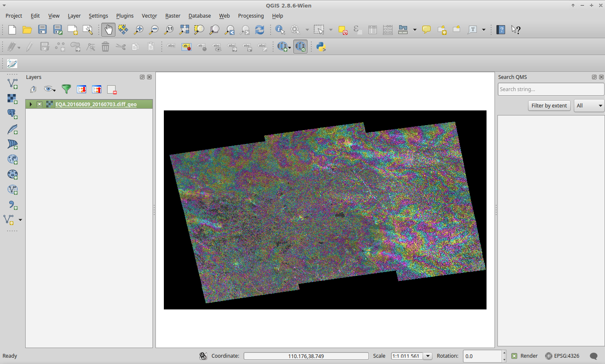Click the Zoom Full extent icon
This screenshot has height=364, width=605.
[184, 30]
